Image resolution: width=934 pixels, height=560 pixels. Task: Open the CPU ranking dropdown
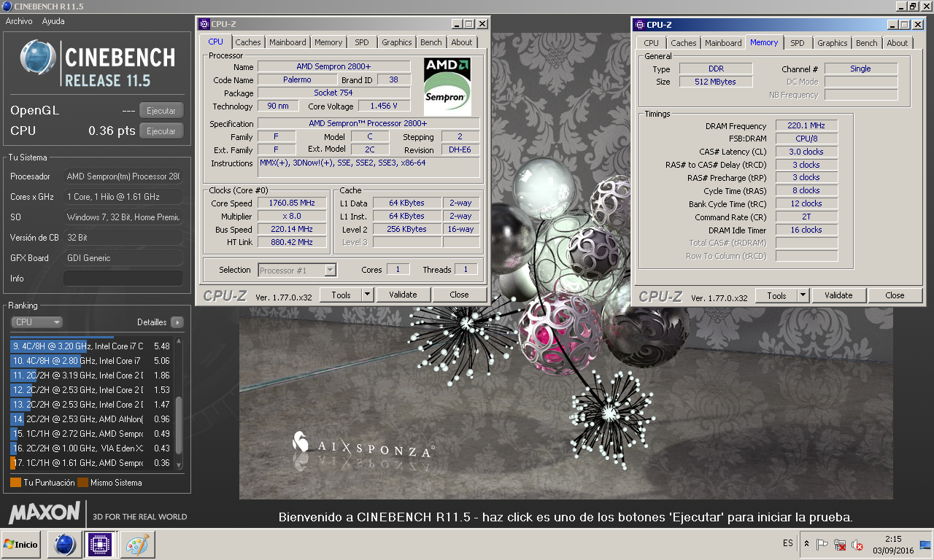click(36, 322)
